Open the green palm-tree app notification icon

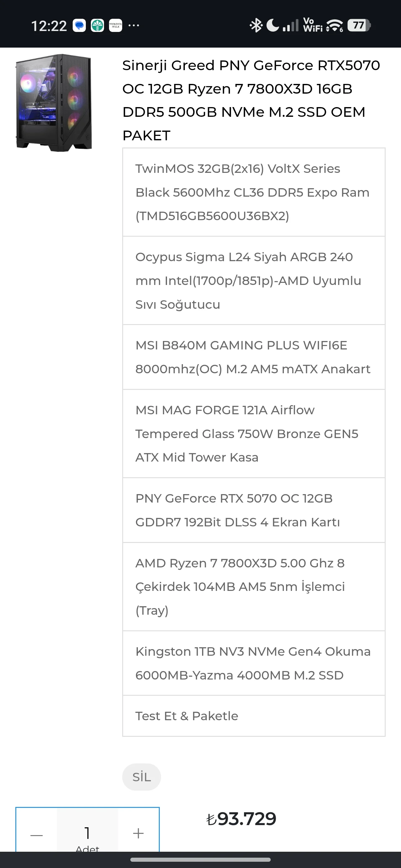pyautogui.click(x=97, y=26)
